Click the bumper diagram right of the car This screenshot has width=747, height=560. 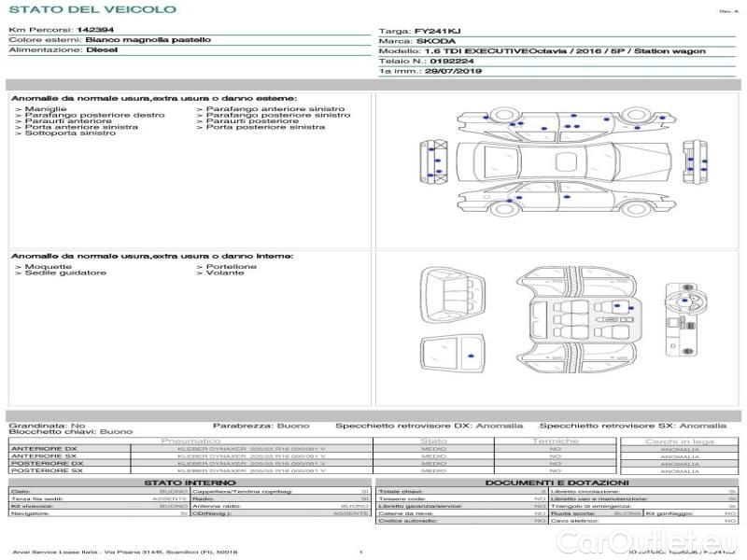click(x=695, y=161)
